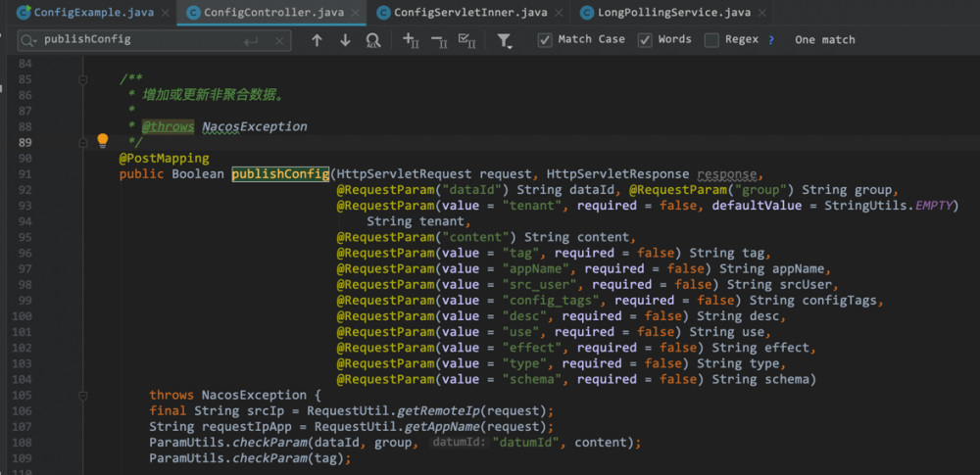
Task: Click Add Selection for Next Occurrence icon
Action: pyautogui.click(x=411, y=40)
